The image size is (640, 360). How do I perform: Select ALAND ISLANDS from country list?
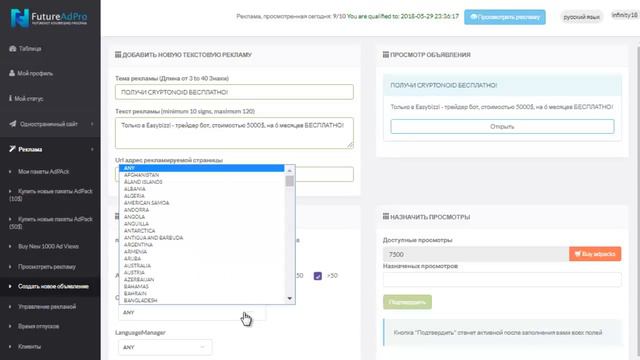pos(202,182)
